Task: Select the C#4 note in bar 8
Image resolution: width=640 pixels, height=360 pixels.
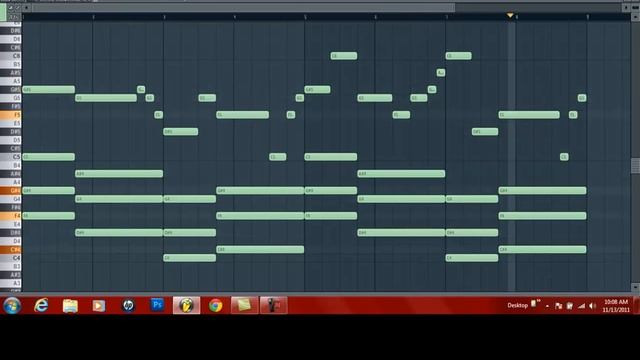Action: click(x=542, y=249)
